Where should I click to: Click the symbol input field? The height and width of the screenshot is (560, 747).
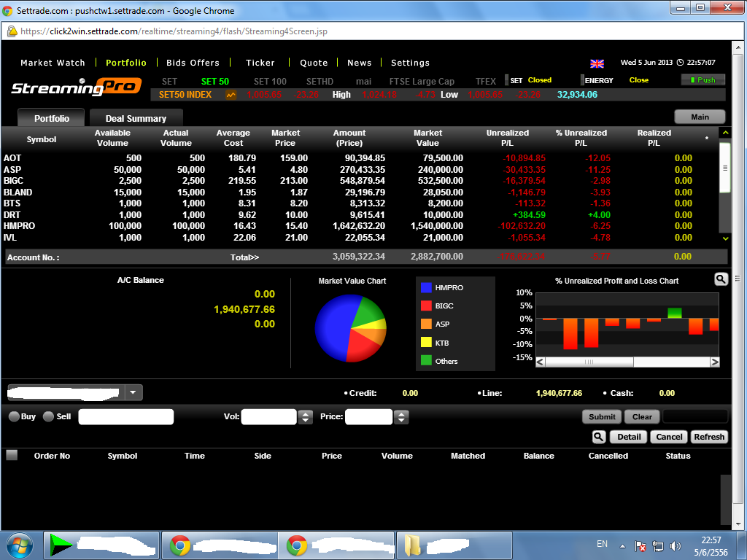[x=125, y=416]
